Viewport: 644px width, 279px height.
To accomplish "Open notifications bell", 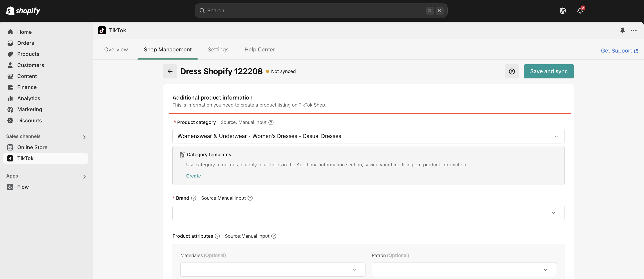I will 580,11.
